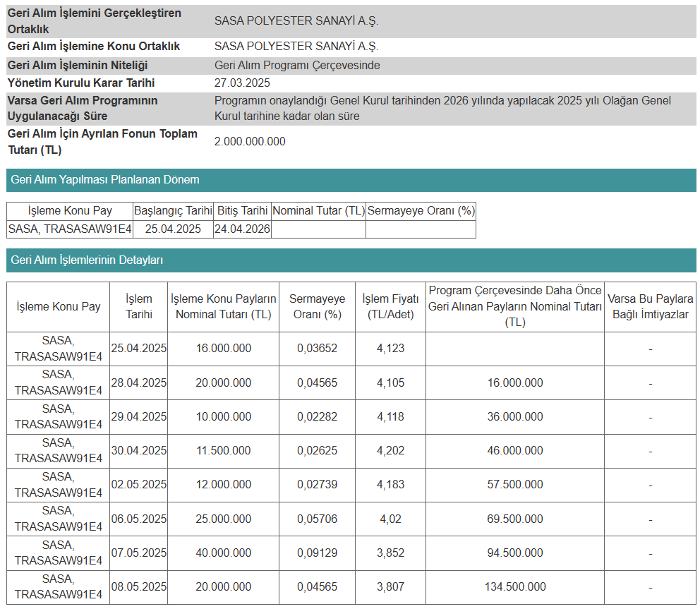Select the İşlem Fiyatı (TL/Adet) column header
This screenshot has height=609, width=700.
pyautogui.click(x=390, y=307)
